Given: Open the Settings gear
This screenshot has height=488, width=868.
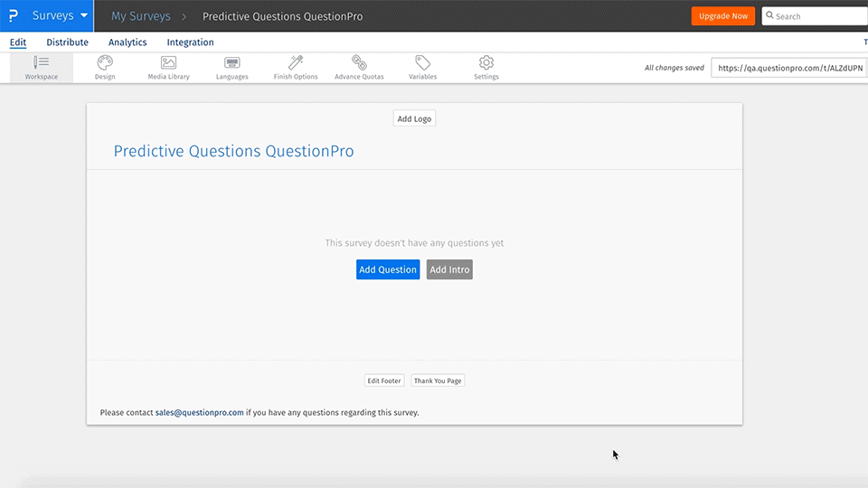Looking at the screenshot, I should tap(486, 68).
